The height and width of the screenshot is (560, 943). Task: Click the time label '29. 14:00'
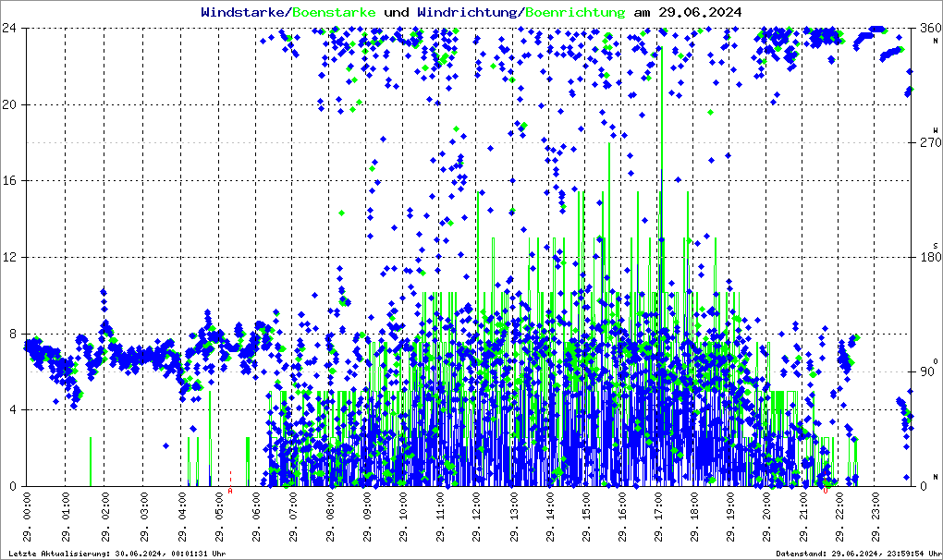click(x=550, y=517)
